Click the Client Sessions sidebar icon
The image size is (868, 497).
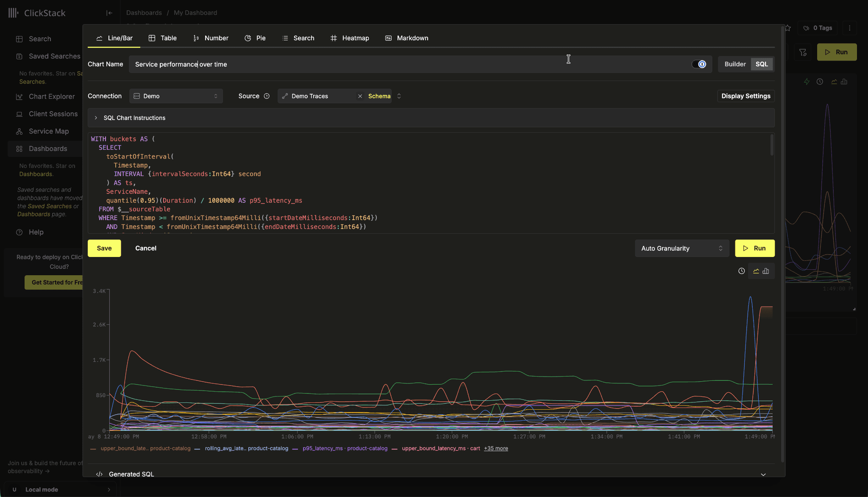19,114
